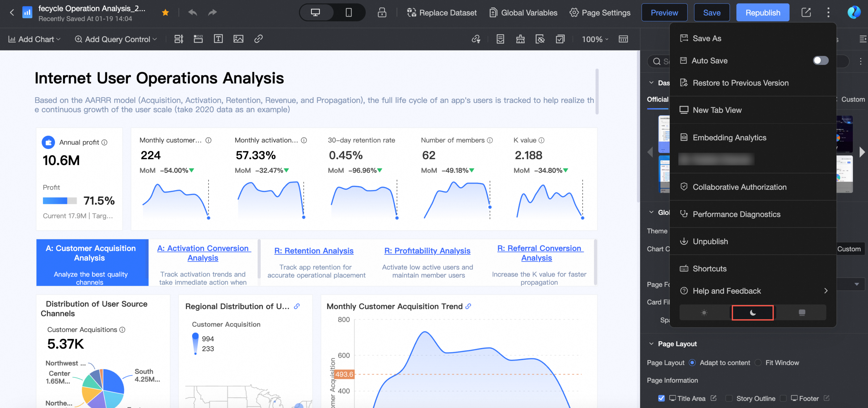This screenshot has height=408, width=868.
Task: Click the link insert icon in toolbar
Action: pos(258,39)
